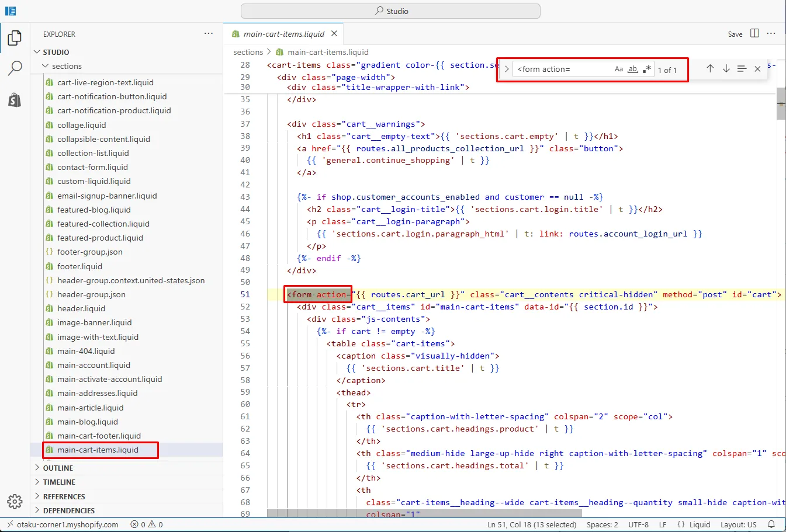
Task: Open notifications bell icon
Action: [771, 524]
